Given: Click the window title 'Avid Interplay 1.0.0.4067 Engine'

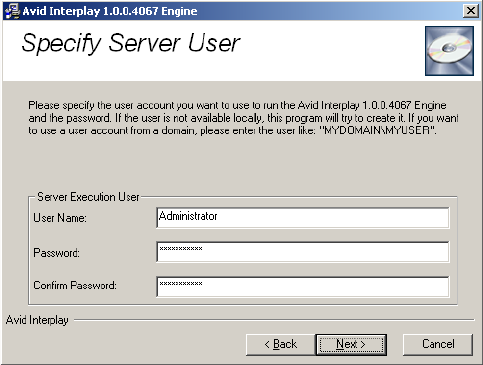Looking at the screenshot, I should click(x=110, y=11).
